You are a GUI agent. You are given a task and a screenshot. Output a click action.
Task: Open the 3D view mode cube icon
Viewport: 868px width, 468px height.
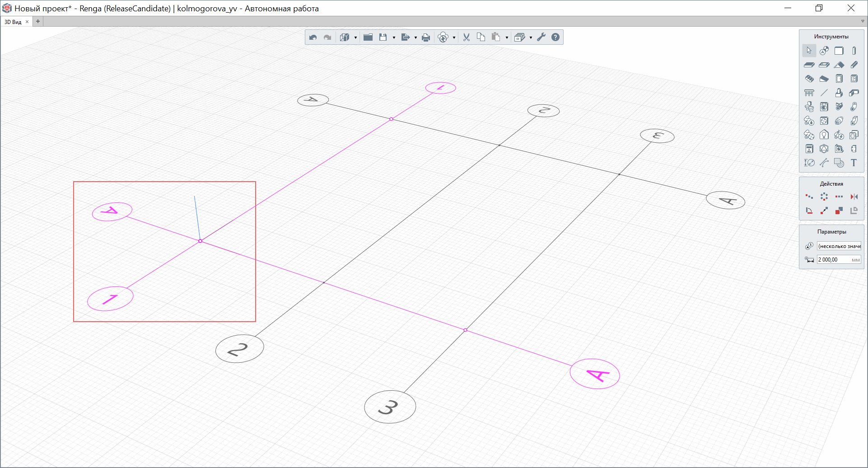point(345,37)
